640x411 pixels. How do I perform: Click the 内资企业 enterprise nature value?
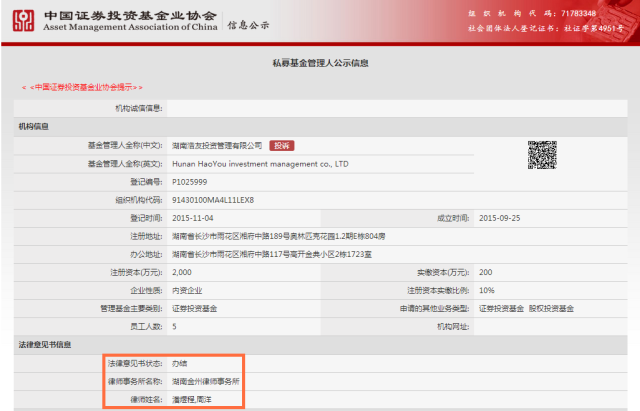[x=188, y=290]
